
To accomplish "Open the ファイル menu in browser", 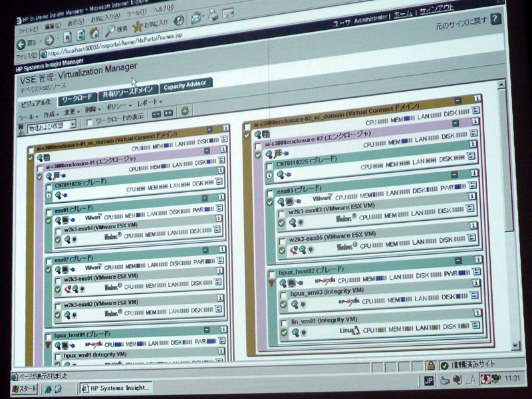I will point(28,30).
